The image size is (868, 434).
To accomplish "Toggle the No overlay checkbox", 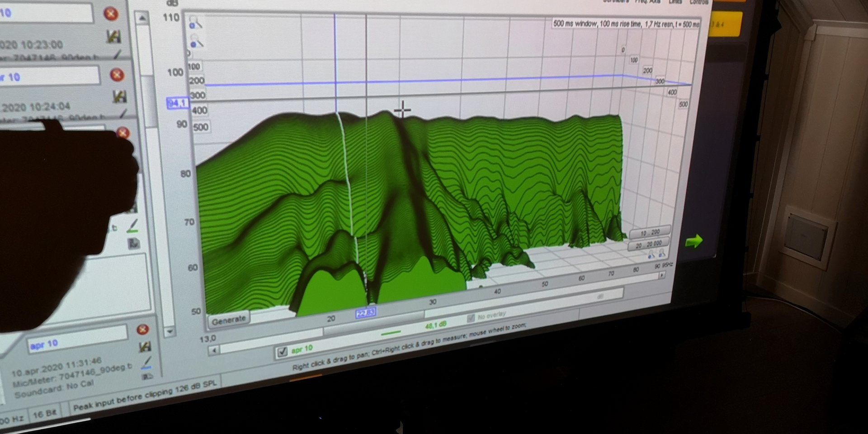I will click(x=471, y=318).
